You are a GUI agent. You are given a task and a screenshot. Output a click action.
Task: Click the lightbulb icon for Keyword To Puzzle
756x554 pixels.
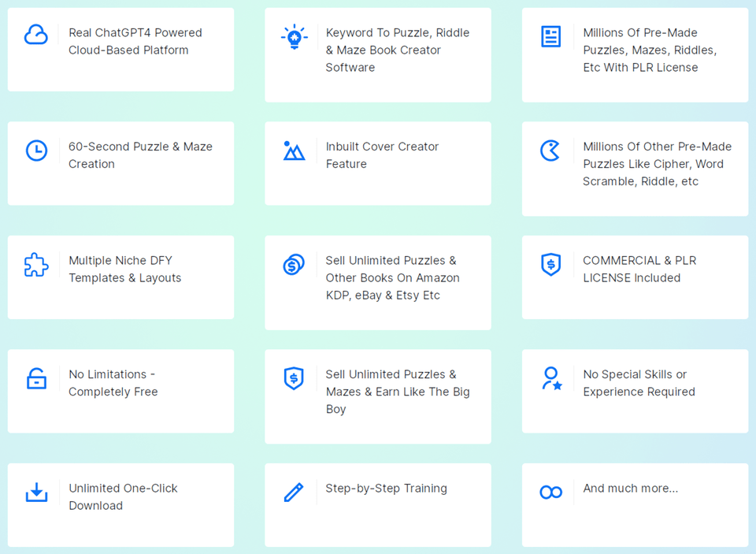click(294, 36)
